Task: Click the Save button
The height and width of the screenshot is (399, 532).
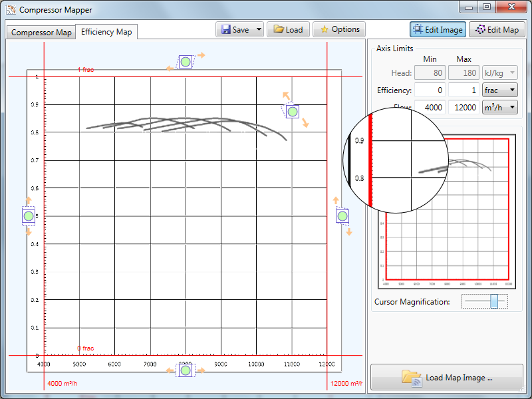Action: 235,29
